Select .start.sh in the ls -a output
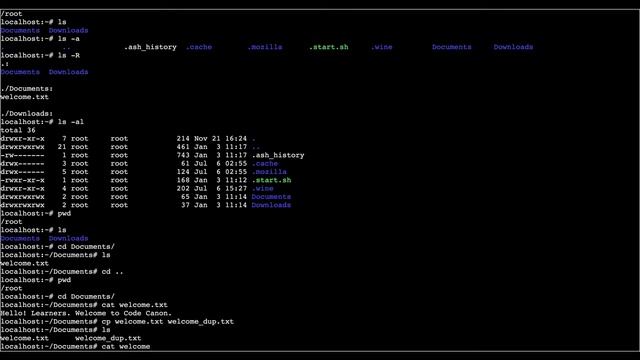Image resolution: width=640 pixels, height=360 pixels. coord(329,47)
